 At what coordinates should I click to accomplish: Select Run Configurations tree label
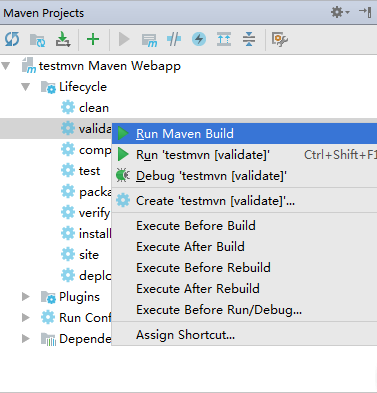tap(85, 318)
